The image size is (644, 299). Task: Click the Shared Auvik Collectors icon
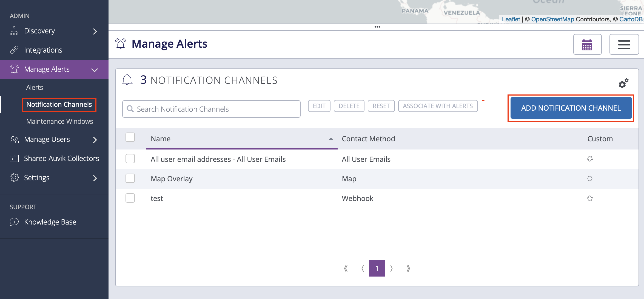click(x=14, y=158)
